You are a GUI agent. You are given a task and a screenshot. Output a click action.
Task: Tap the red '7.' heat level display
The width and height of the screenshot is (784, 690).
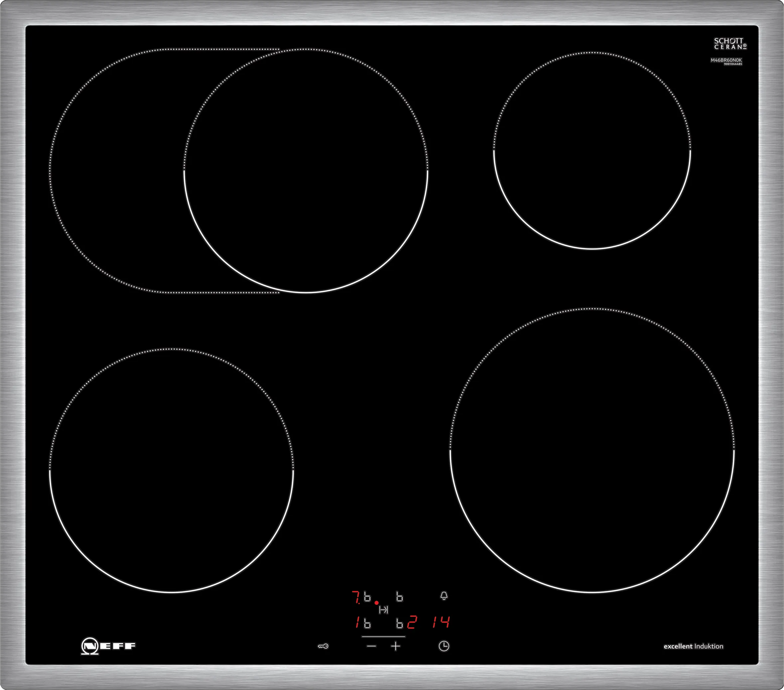(x=356, y=598)
